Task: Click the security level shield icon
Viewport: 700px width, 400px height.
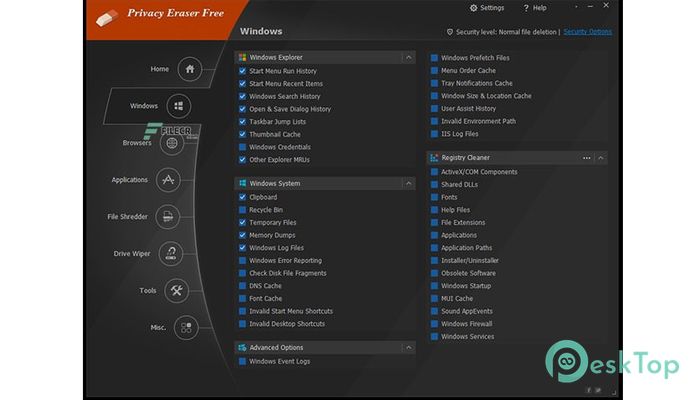Action: point(450,32)
